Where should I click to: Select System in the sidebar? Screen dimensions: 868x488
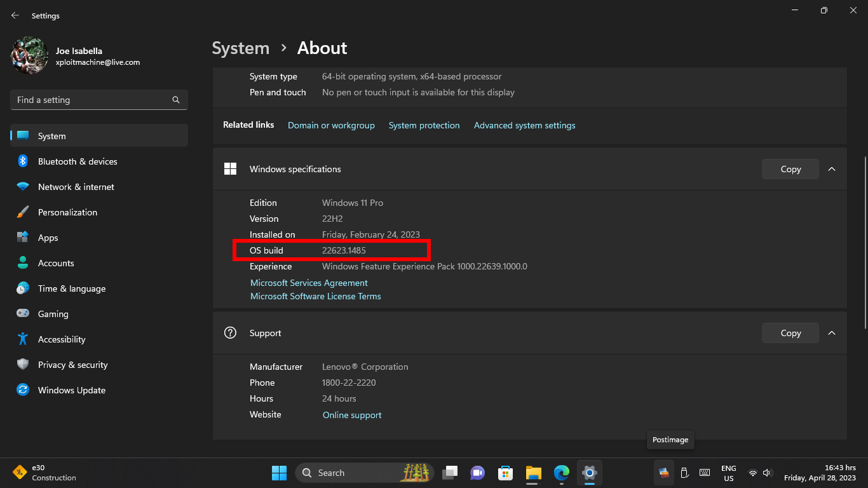click(x=99, y=136)
